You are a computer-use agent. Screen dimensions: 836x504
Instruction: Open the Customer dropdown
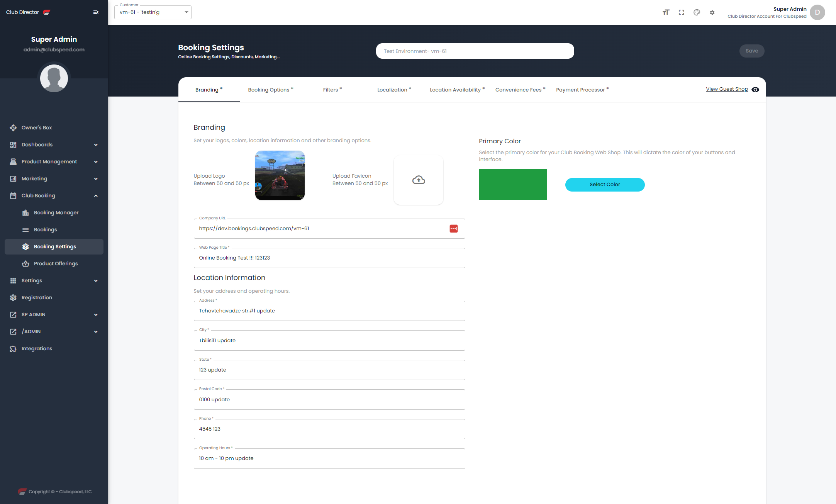[x=153, y=12]
